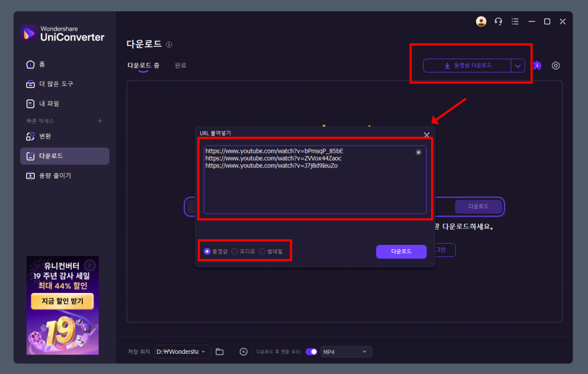Viewport: 588px width, 374px height.
Task: Open the 19주년 anniversary sale banner
Action: click(63, 305)
